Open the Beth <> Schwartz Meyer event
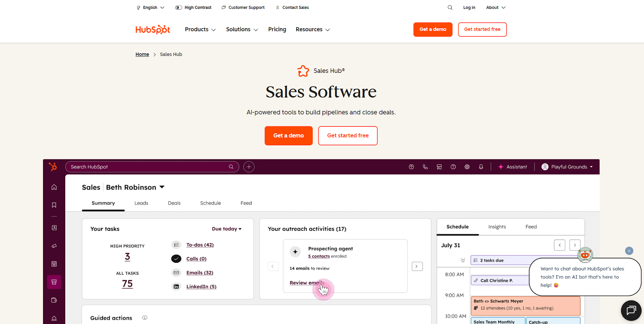Viewport: 644px width, 324px height. tap(526, 306)
